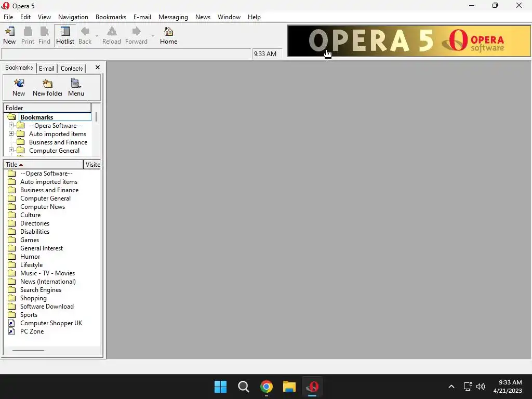The width and height of the screenshot is (532, 399).
Task: Open the Forward history dropdown arrow
Action: coord(153,36)
